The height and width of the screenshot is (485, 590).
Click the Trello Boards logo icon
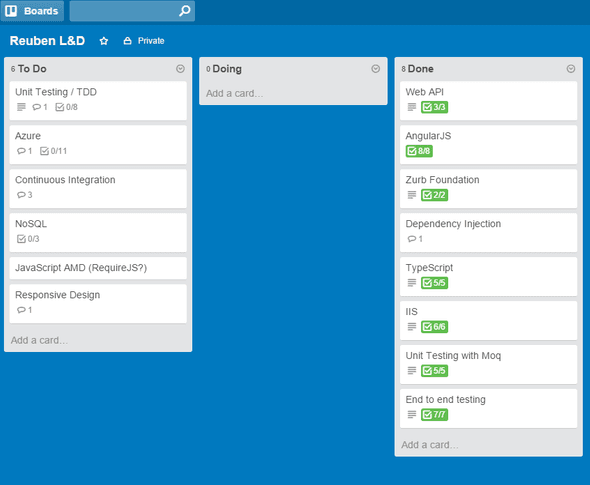coord(11,11)
